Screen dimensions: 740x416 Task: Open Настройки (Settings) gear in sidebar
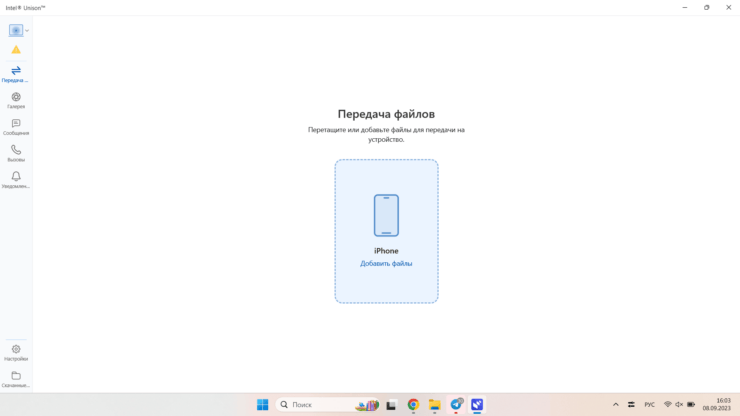coord(16,351)
